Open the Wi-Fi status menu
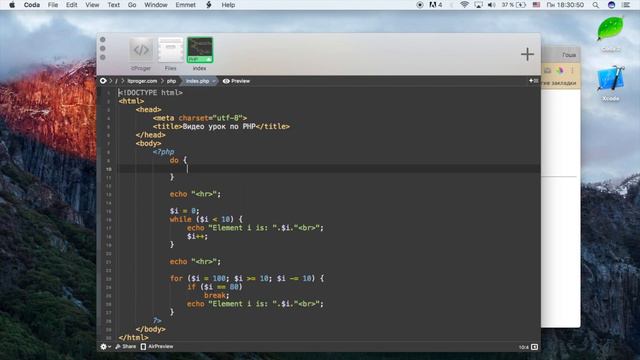 tap(464, 5)
